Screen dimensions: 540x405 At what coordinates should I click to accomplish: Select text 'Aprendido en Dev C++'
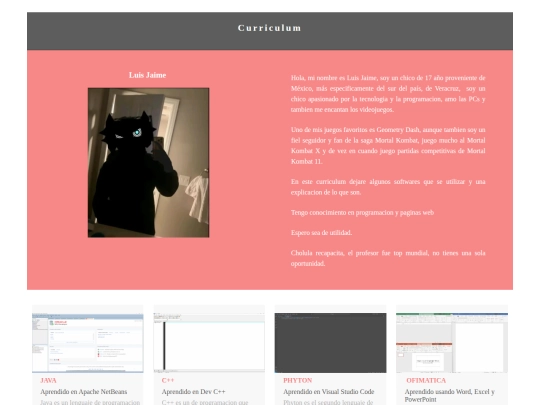[x=194, y=392]
